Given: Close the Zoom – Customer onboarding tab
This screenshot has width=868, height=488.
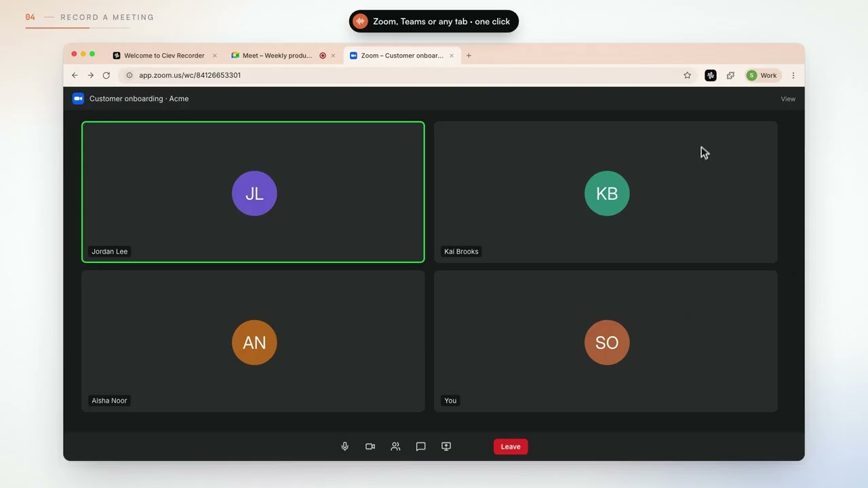Looking at the screenshot, I should [452, 56].
